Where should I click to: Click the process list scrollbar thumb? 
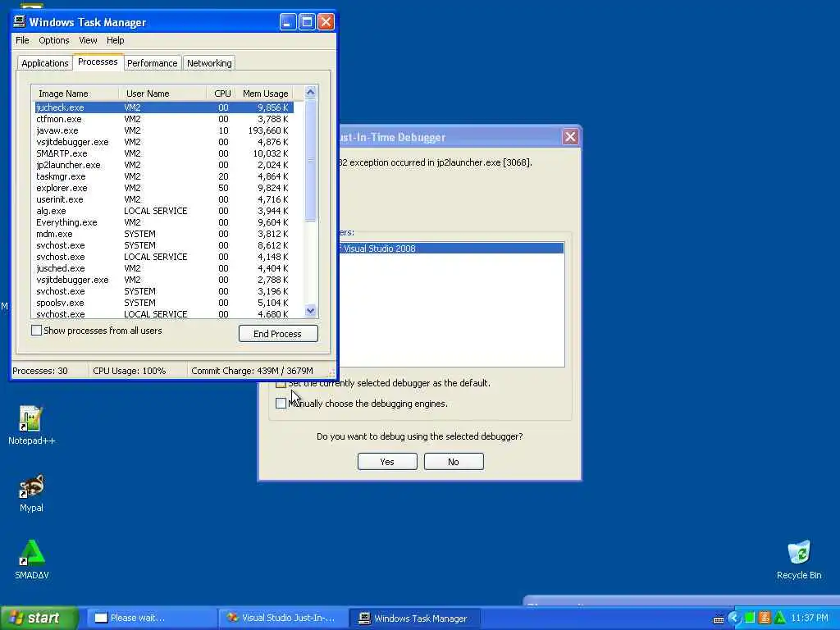click(x=310, y=160)
